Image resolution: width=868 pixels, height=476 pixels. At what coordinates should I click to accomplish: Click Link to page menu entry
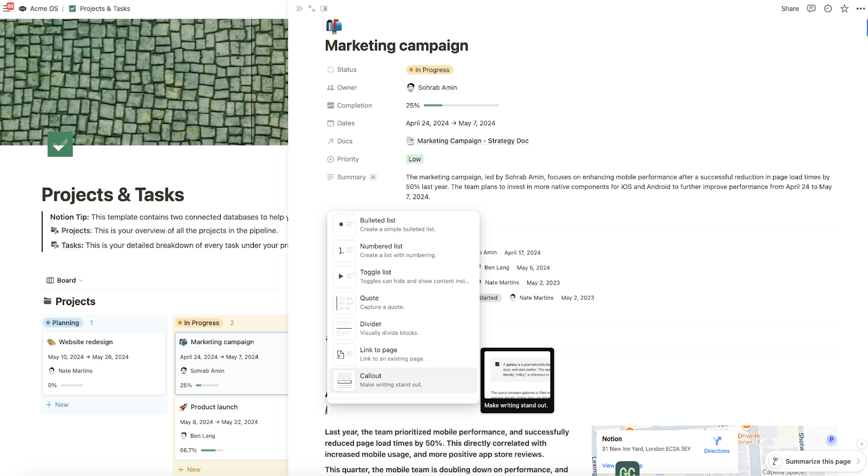coord(403,354)
